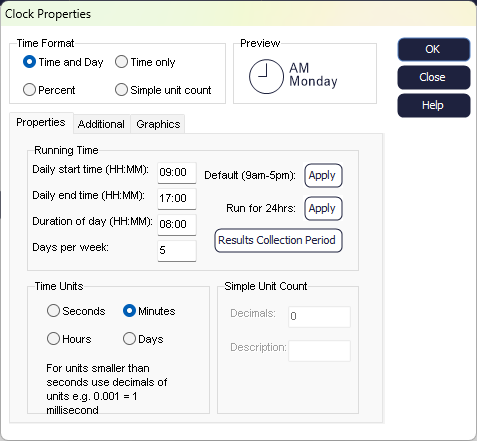
Task: Open Help for Clock Properties
Action: click(434, 105)
